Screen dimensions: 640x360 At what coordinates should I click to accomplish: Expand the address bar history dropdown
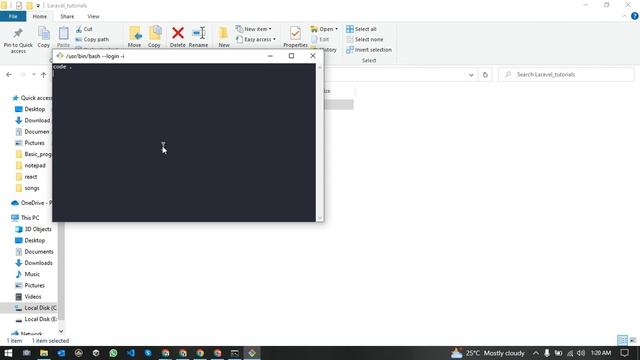coord(471,75)
